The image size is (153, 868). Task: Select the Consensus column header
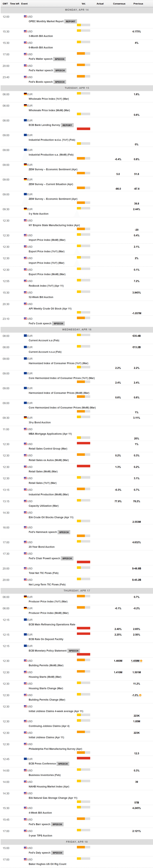pos(119,4)
